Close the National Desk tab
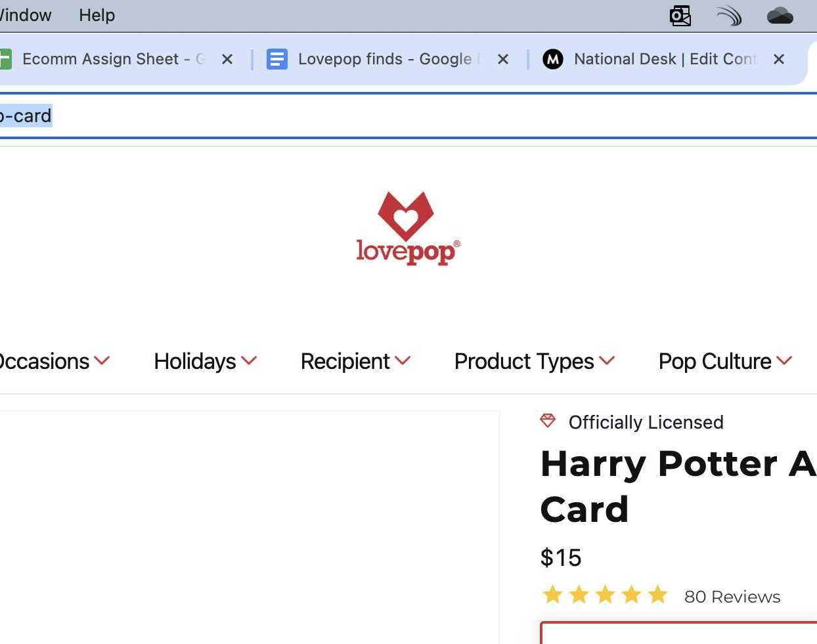817x644 pixels. pos(779,59)
